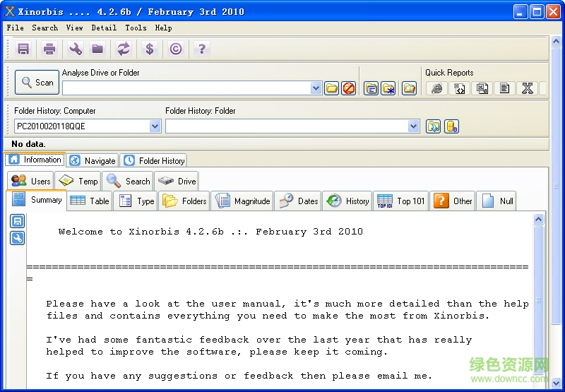This screenshot has height=392, width=565.
Task: Click the Xinorbis X quick report icon
Action: [527, 88]
